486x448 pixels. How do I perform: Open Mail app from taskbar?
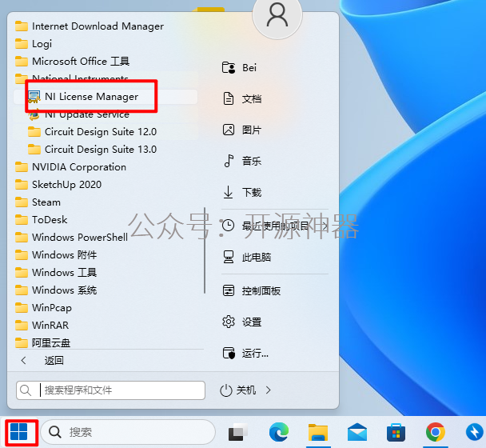point(357,432)
